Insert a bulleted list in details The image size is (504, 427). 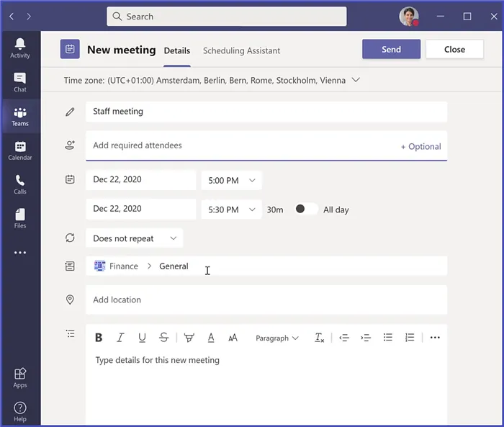(x=388, y=338)
